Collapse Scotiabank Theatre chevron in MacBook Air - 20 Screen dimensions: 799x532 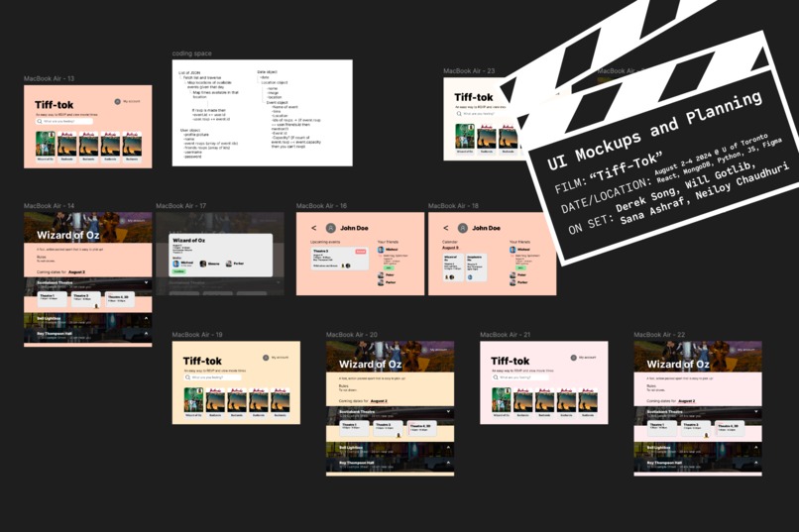pos(448,411)
